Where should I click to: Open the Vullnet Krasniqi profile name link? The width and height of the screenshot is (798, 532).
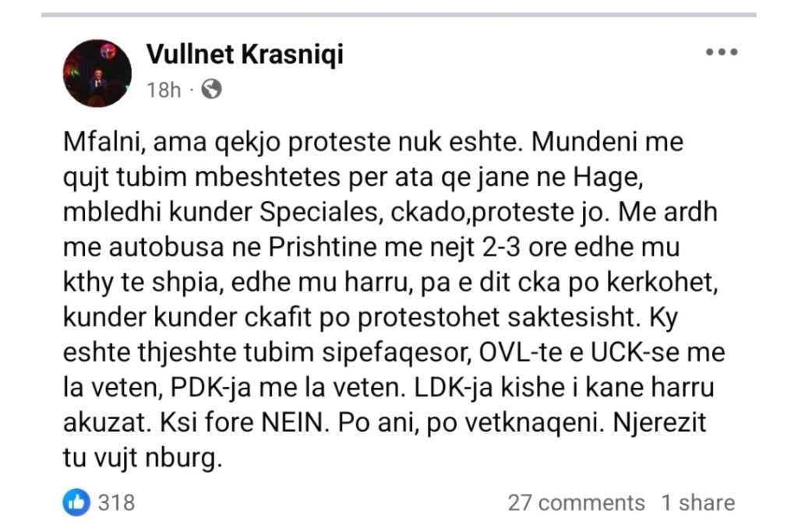point(245,55)
